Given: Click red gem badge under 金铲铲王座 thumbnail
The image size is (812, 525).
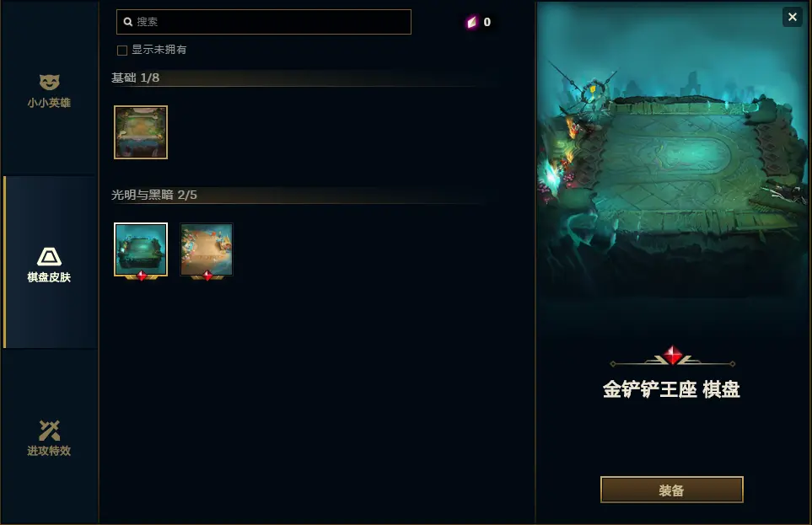Looking at the screenshot, I should (x=141, y=276).
